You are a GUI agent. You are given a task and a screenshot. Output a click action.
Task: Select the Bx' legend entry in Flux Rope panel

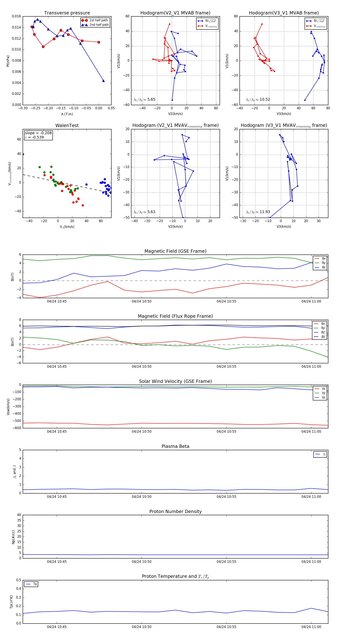click(x=320, y=324)
